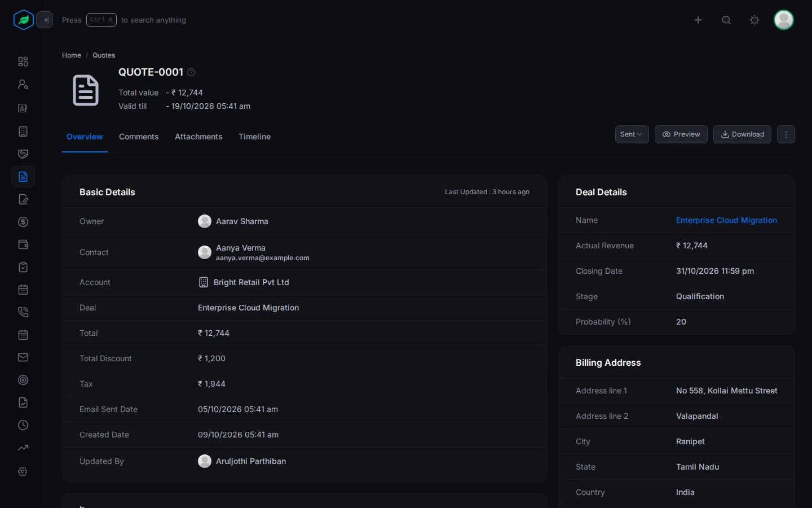
Task: Click the magnifier search icon in header
Action: click(x=726, y=20)
